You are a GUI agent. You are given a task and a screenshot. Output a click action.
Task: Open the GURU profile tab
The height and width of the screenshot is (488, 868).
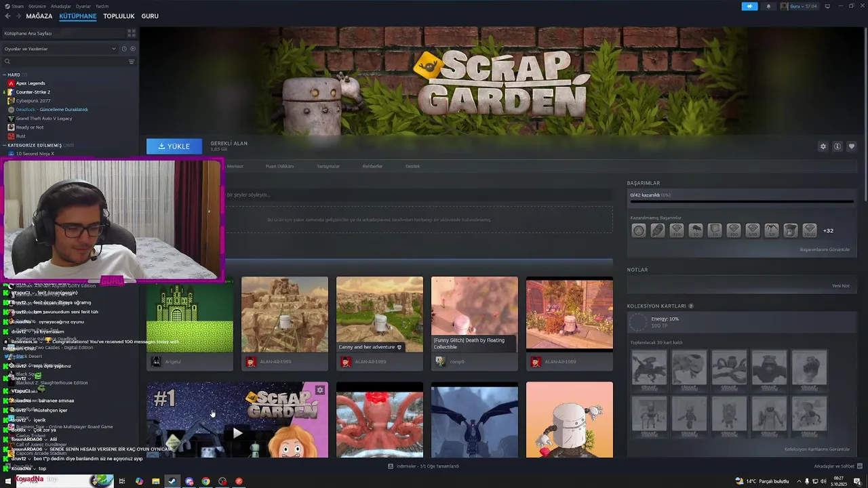click(x=150, y=16)
